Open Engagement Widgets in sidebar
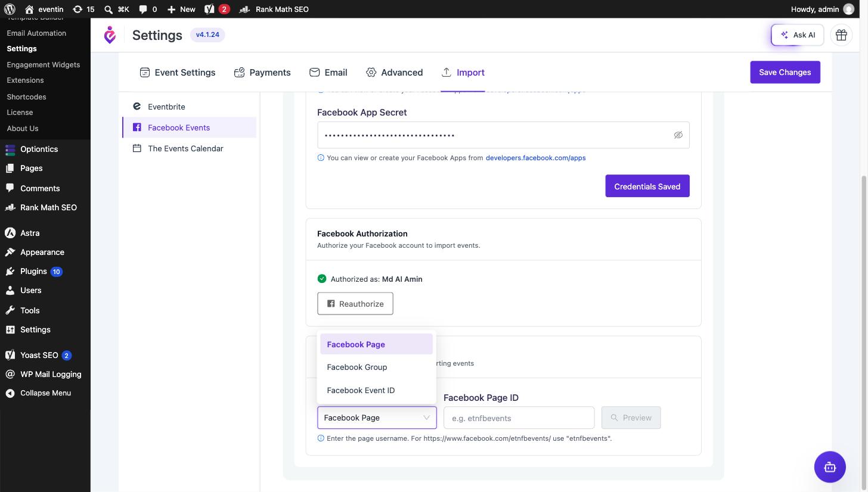This screenshot has width=868, height=492. pyautogui.click(x=43, y=64)
